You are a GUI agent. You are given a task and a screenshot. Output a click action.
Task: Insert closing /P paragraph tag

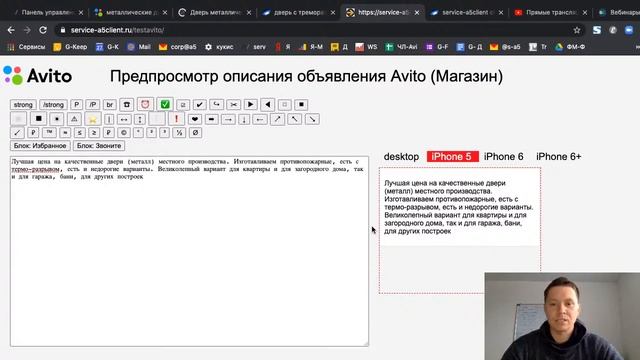(93, 105)
